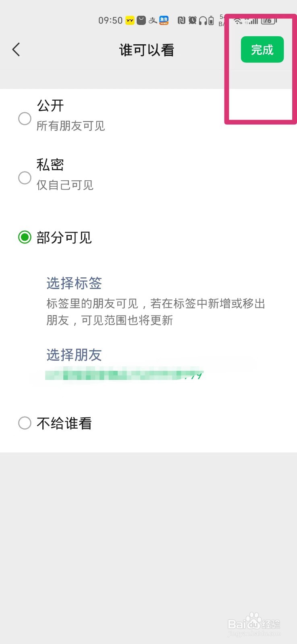
Task: Tap the 不给谁看 option label
Action: click(64, 423)
